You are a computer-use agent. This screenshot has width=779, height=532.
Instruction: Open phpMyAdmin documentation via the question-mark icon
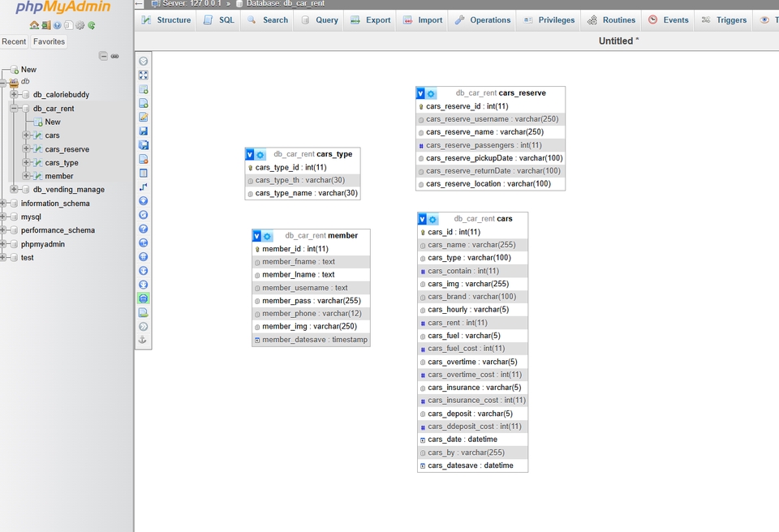(x=56, y=24)
